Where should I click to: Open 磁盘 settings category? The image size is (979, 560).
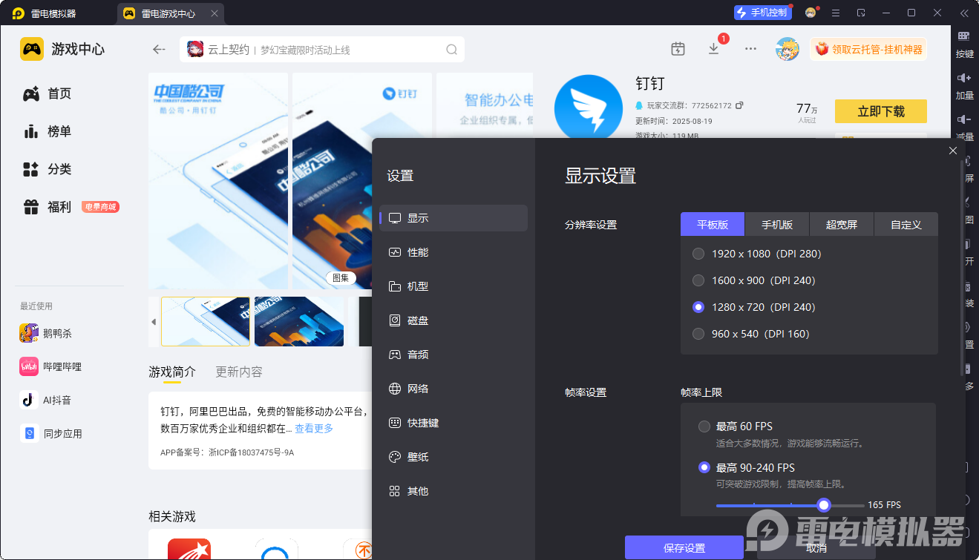pos(454,320)
